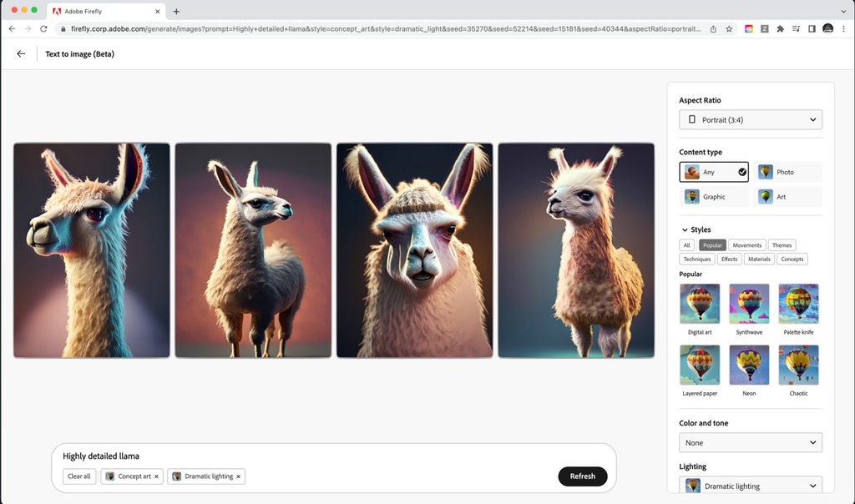Screen dimensions: 855x504
Task: Open the second llama image, full body standing
Action: (253, 250)
